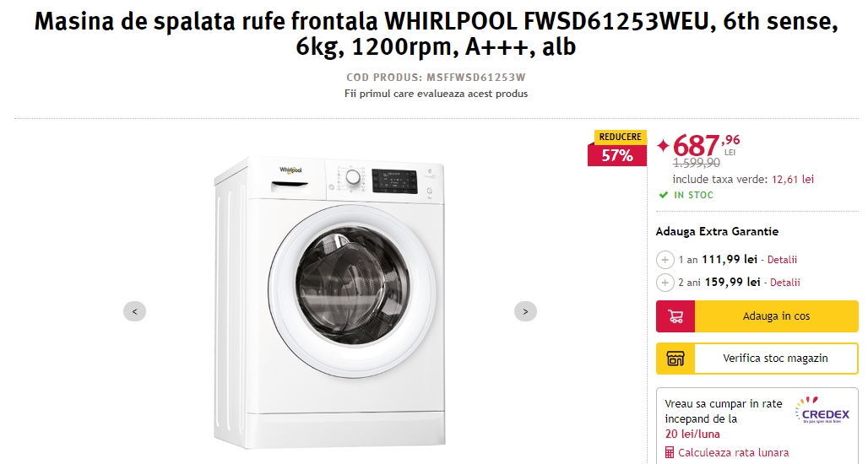
Task: Click the store icon beside Verifica stoc
Action: point(675,359)
